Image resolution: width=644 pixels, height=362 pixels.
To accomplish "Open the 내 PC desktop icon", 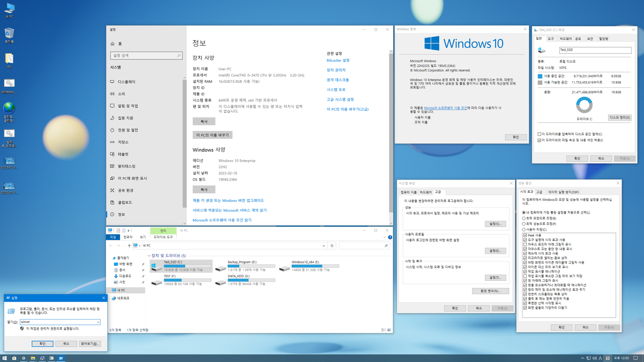I will point(9,10).
